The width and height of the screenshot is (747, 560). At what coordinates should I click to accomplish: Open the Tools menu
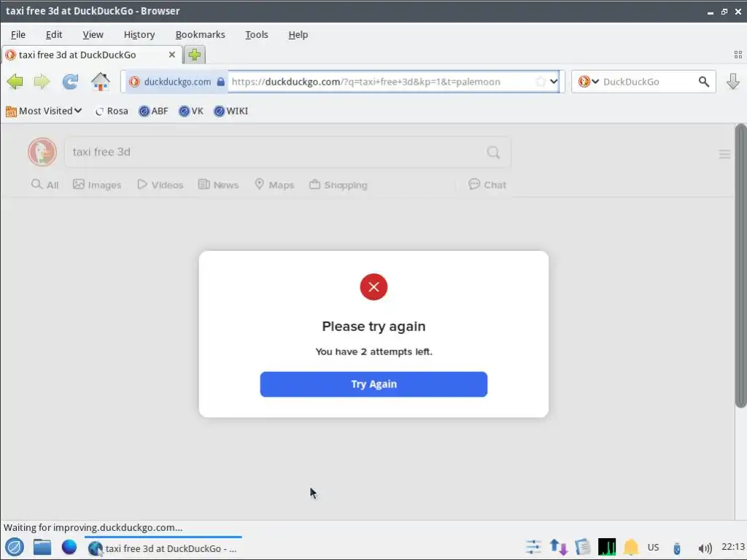(257, 34)
